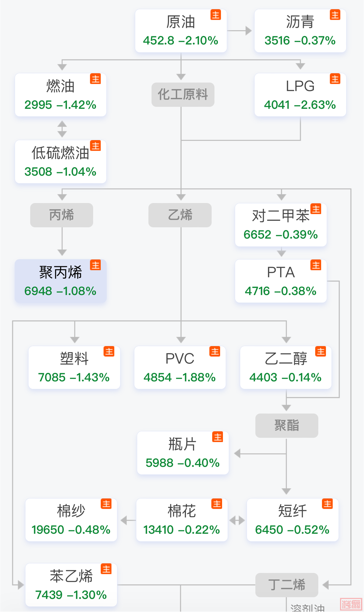364x612 pixels.
Task: Open the 低硫燃油 price card
Action: tap(61, 162)
